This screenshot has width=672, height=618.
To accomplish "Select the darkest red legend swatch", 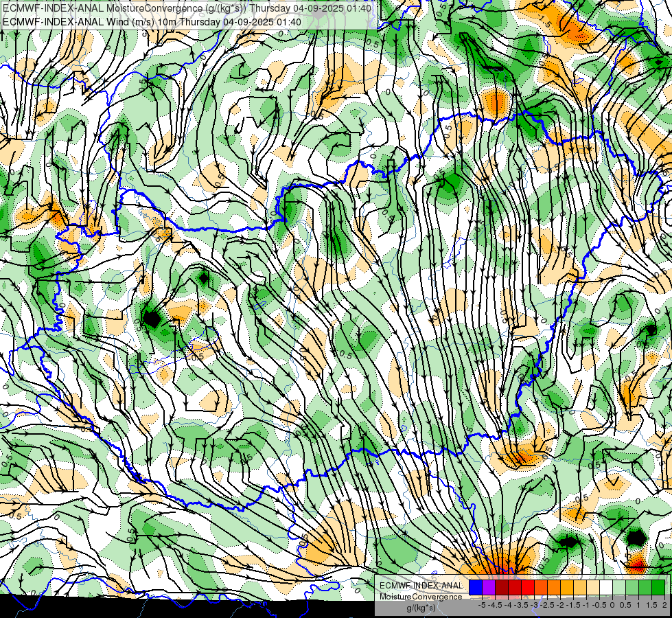I will point(502,588).
